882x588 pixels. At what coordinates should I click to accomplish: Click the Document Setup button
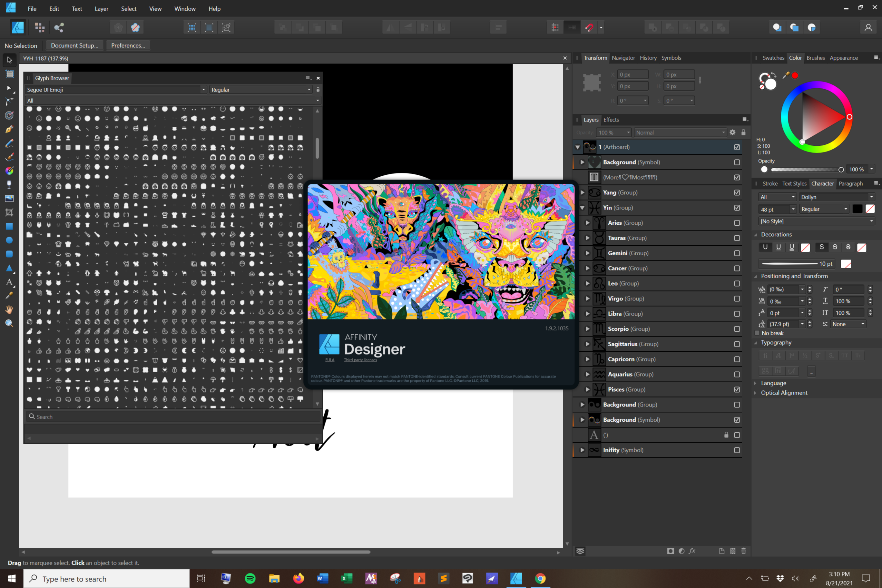pyautogui.click(x=74, y=45)
